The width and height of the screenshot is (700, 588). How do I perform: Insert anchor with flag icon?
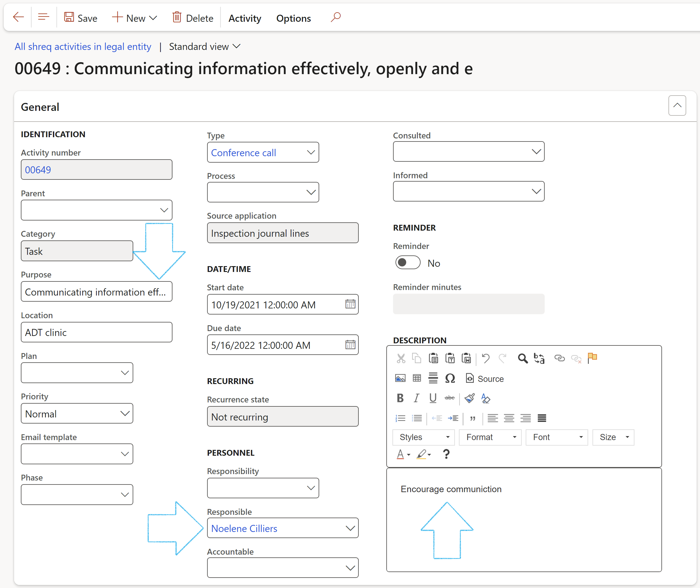(592, 358)
